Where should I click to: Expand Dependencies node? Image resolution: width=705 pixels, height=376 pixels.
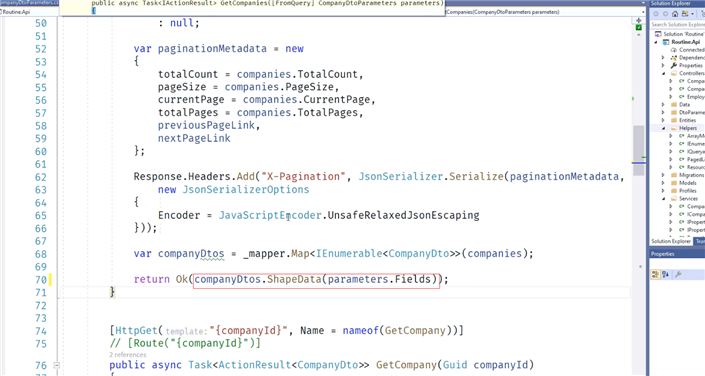(x=663, y=58)
